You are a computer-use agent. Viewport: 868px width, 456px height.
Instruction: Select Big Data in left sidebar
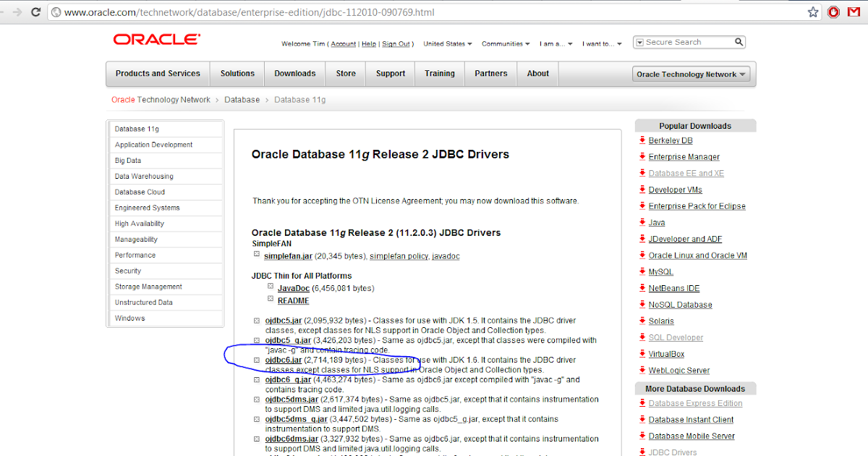click(x=166, y=161)
